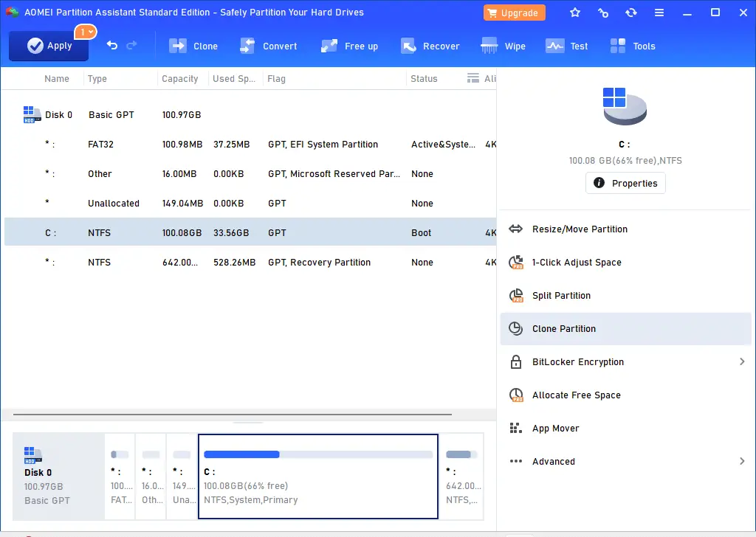
Task: Redo the operation
Action: click(x=131, y=45)
